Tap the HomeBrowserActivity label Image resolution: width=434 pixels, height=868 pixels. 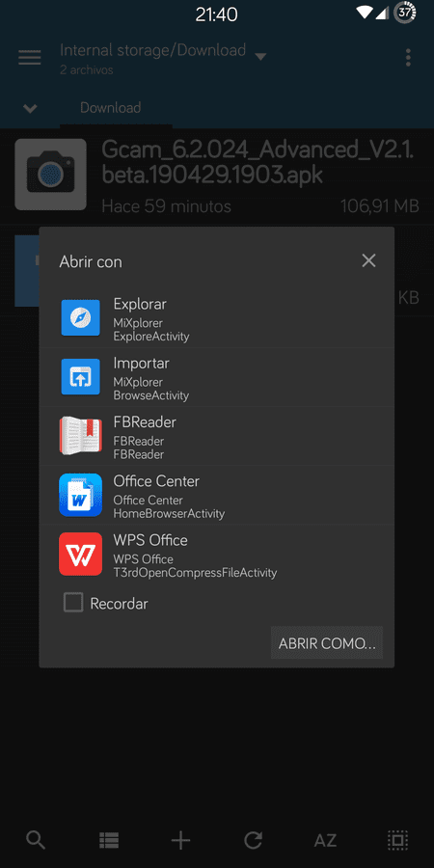pos(169,514)
